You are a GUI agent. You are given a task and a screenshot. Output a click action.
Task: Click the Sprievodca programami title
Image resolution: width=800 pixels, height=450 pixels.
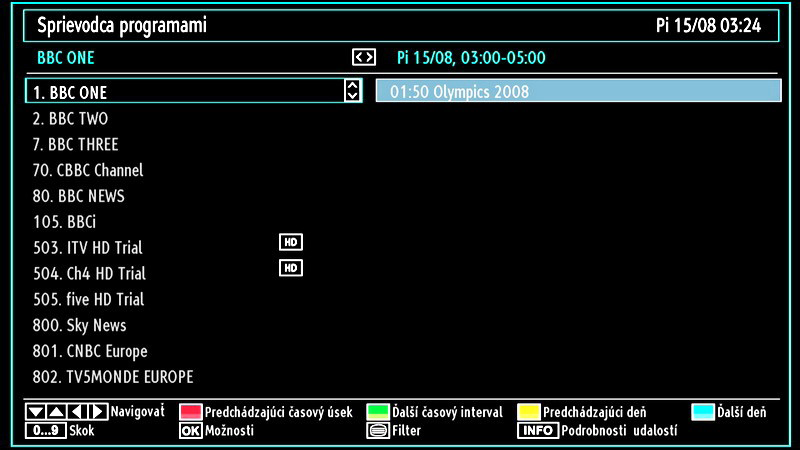click(122, 26)
